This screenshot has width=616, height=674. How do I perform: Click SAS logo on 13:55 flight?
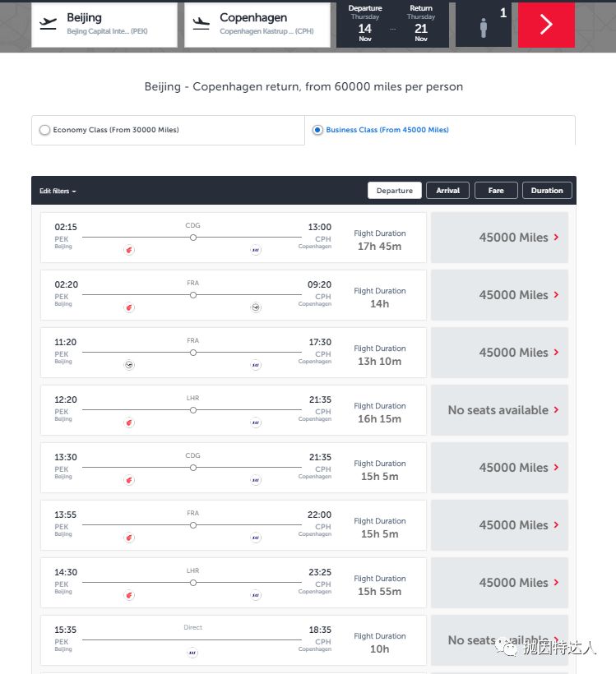pyautogui.click(x=256, y=538)
